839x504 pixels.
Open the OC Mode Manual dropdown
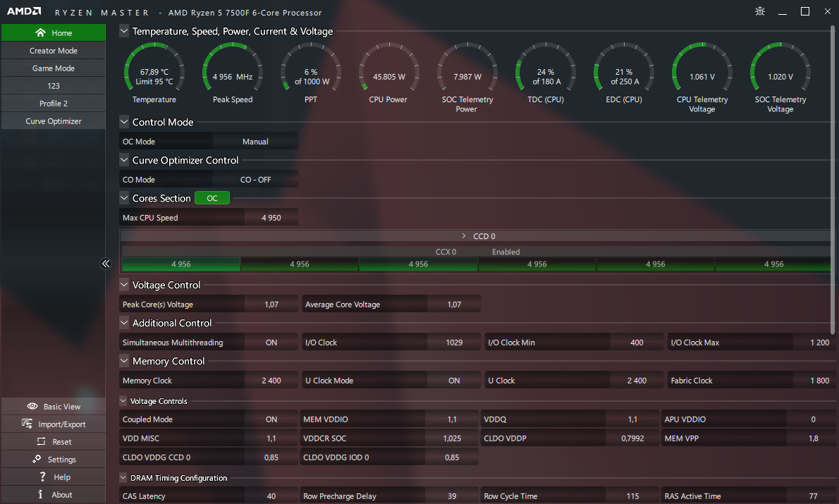[255, 141]
